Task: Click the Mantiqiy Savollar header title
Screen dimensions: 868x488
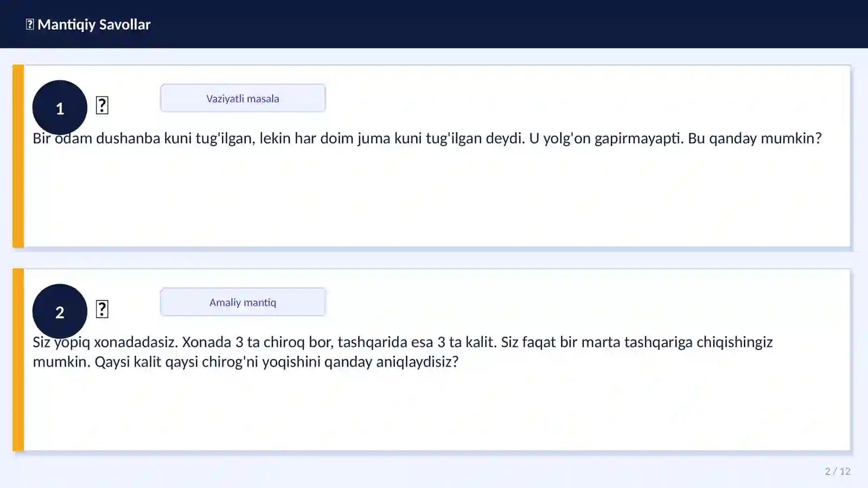Action: (94, 24)
